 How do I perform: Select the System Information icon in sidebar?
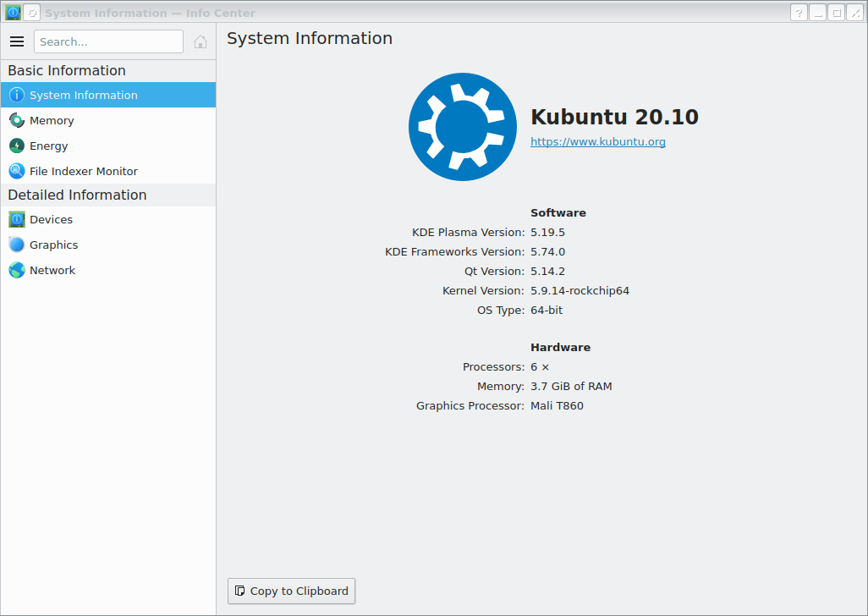click(x=17, y=95)
